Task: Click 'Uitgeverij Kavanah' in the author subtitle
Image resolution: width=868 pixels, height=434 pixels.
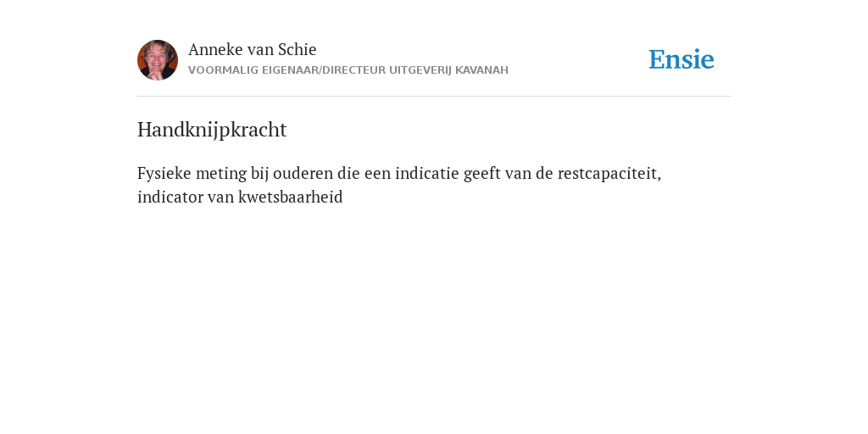Action: pyautogui.click(x=448, y=70)
